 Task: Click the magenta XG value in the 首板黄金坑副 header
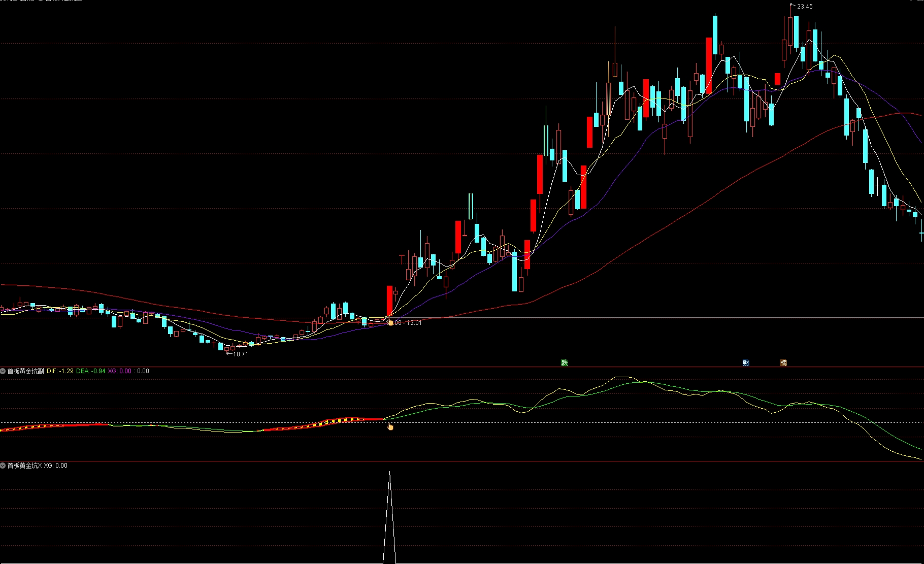119,371
